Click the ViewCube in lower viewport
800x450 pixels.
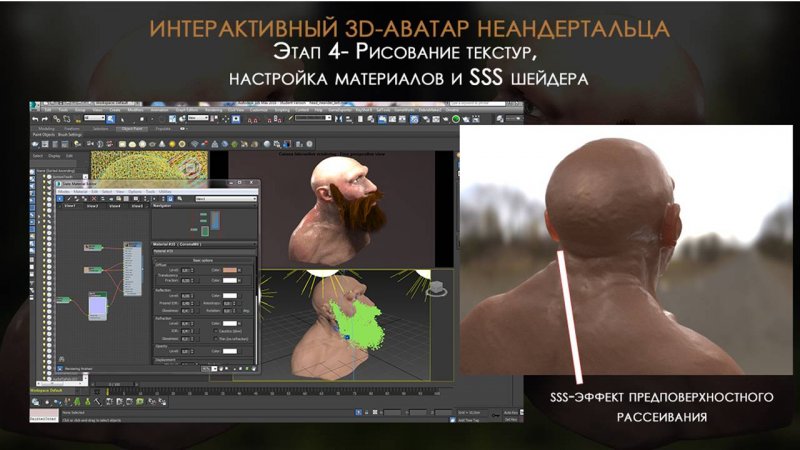pos(436,289)
